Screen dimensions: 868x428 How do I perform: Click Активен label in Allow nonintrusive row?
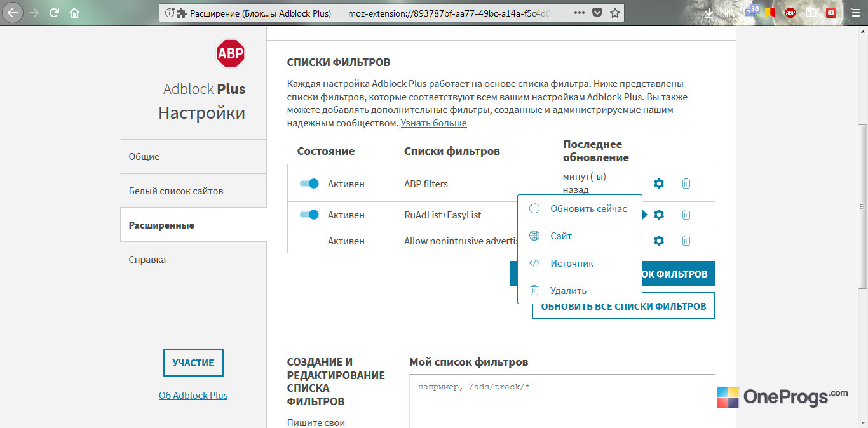(x=346, y=241)
